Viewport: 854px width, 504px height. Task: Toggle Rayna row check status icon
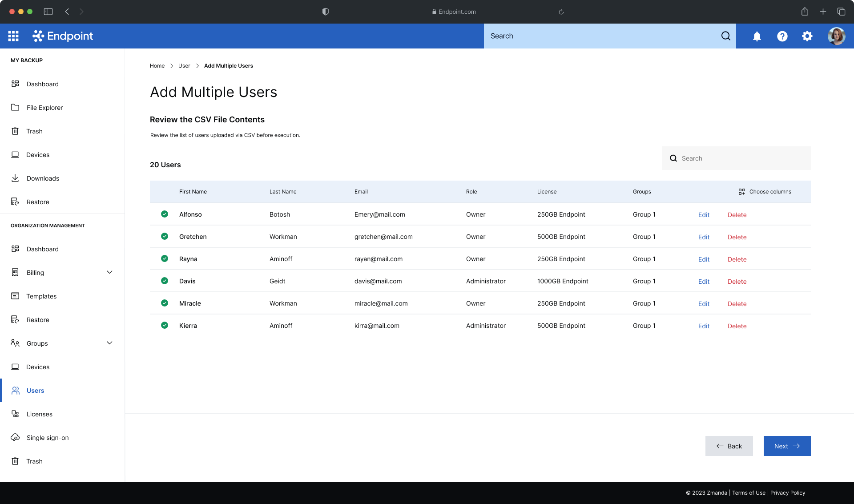[x=165, y=258]
